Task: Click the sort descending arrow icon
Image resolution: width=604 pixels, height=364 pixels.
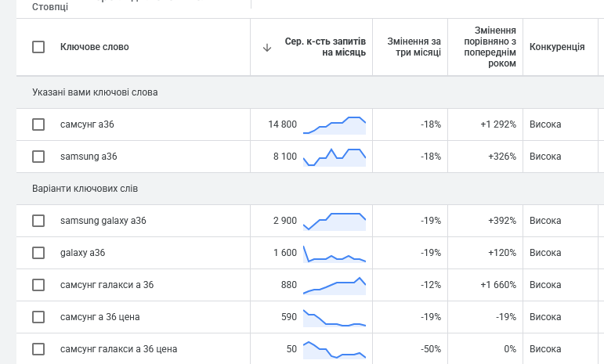Action: pyautogui.click(x=267, y=47)
